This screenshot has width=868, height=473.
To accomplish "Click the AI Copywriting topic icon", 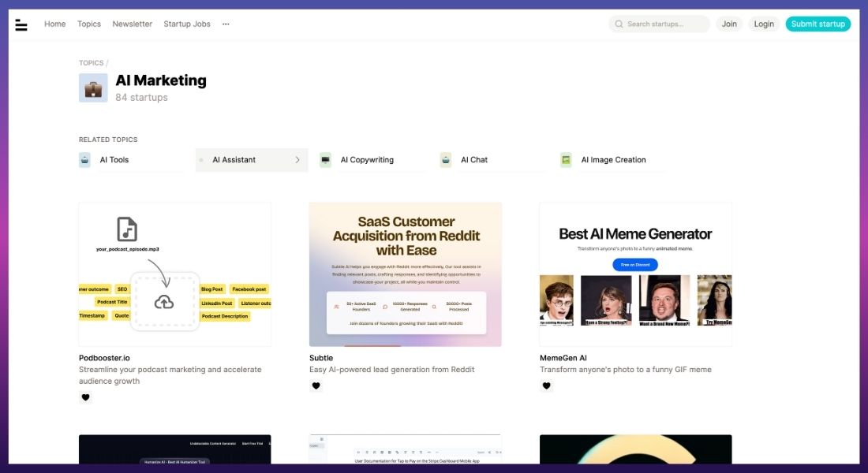I will coord(325,160).
